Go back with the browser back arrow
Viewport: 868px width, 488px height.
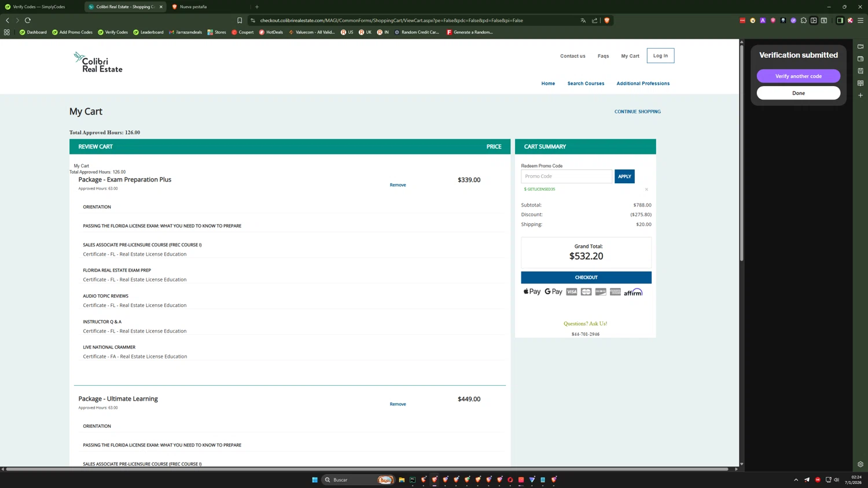[x=8, y=20]
